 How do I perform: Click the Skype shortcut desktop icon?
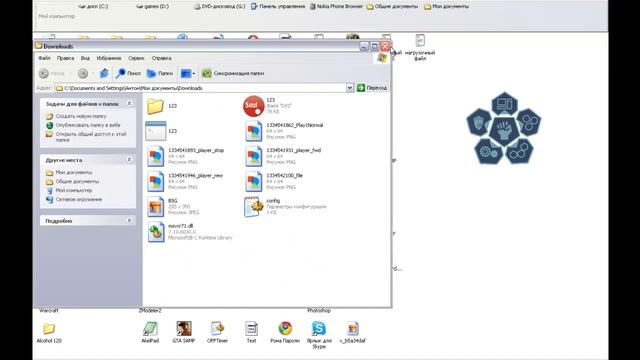coord(319,329)
